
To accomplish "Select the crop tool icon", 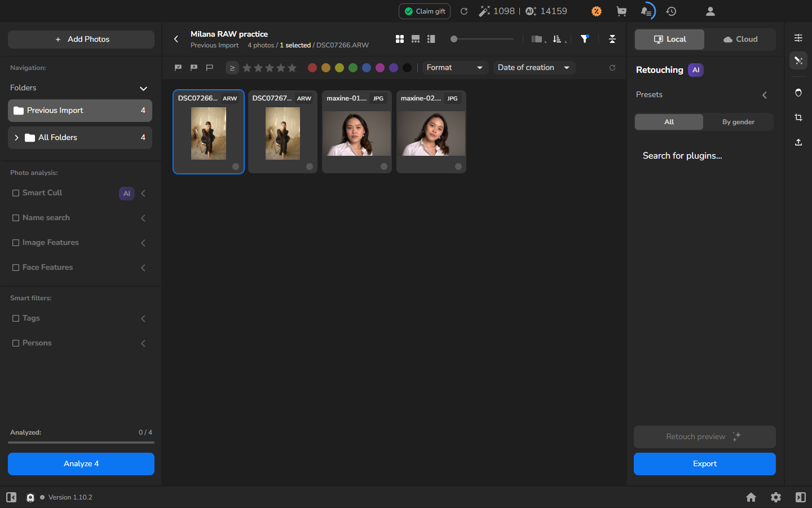I will pos(798,117).
